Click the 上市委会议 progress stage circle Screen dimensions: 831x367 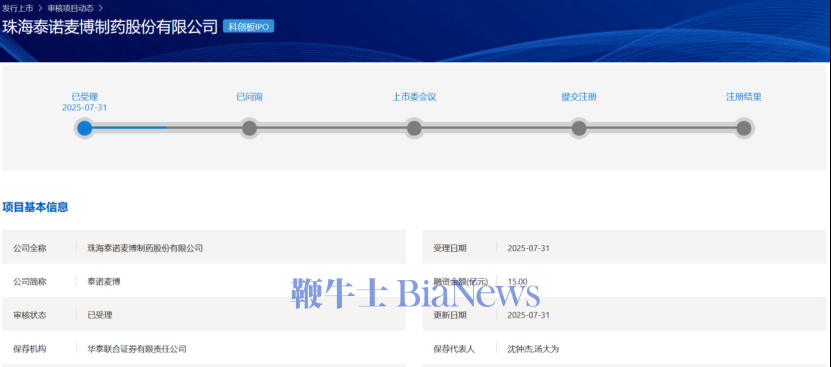point(414,128)
